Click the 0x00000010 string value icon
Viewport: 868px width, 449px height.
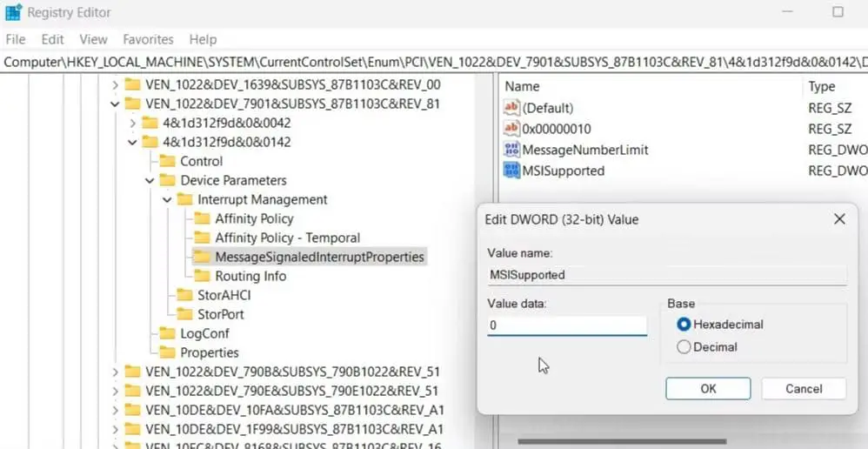[x=511, y=129]
